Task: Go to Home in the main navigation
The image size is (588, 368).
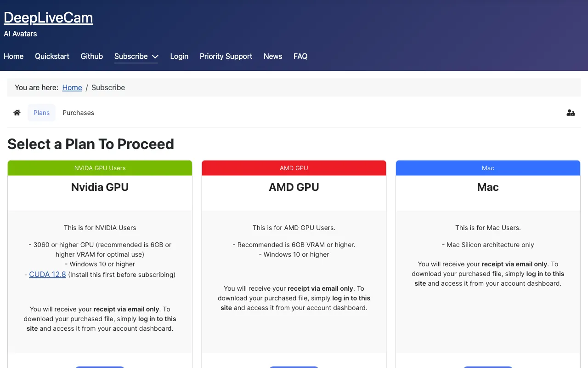Action: (13, 56)
